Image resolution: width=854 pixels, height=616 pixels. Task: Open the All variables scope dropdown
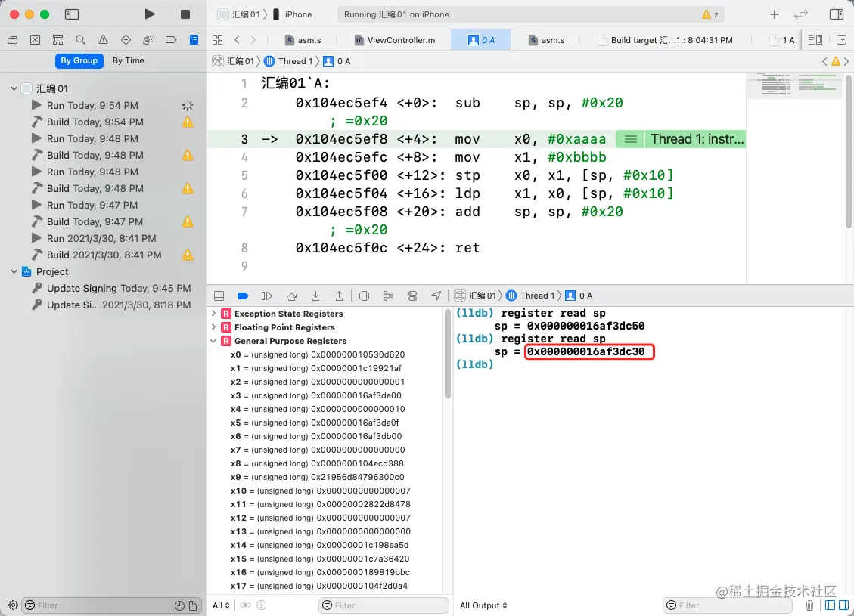tap(221, 605)
